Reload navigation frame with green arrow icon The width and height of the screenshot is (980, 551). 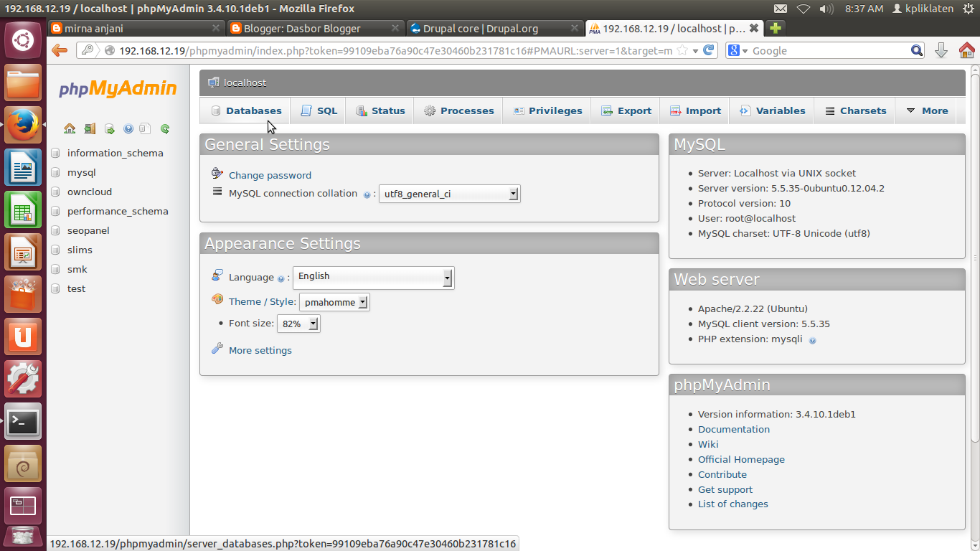(x=165, y=129)
